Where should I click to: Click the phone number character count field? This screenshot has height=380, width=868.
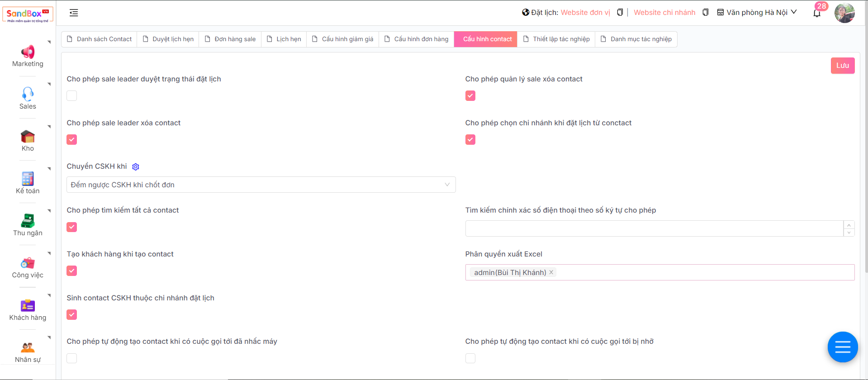tap(654, 228)
